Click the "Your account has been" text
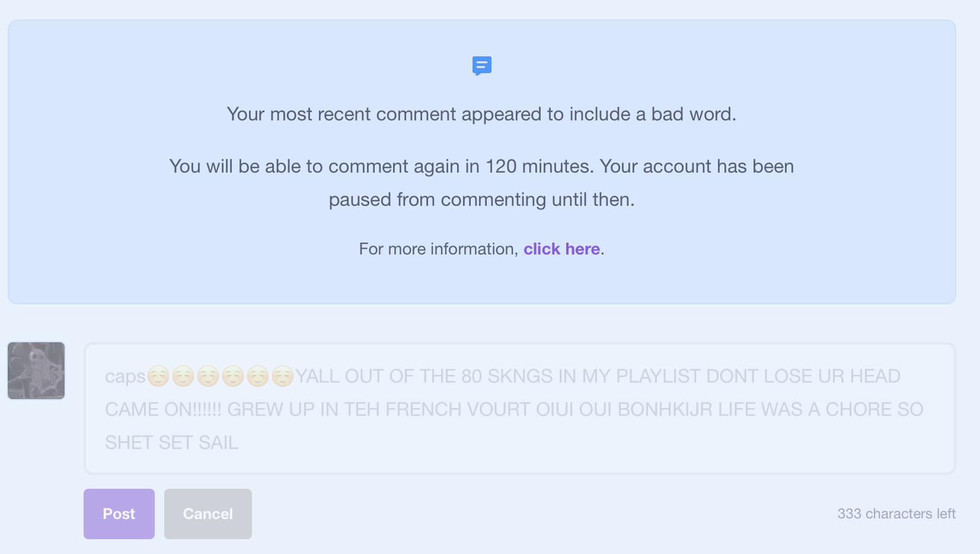This screenshot has height=554, width=980. coord(697,166)
